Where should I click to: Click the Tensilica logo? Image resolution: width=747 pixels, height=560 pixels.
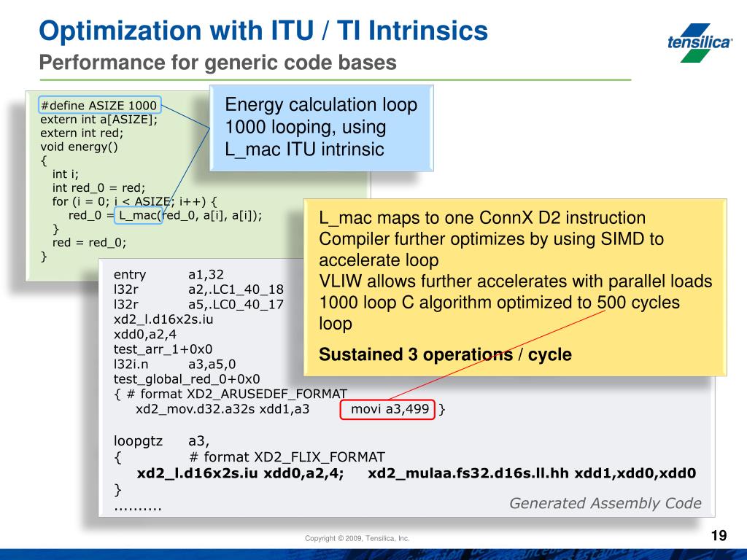700,42
